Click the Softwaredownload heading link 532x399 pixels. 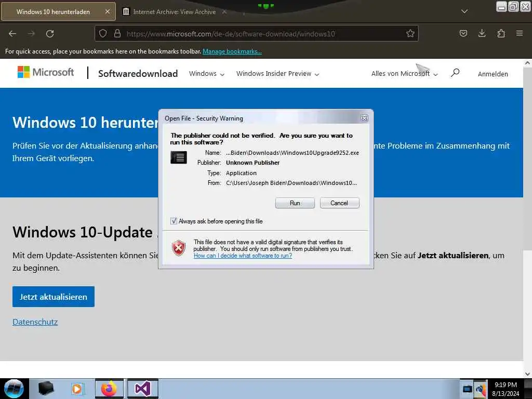138,74
